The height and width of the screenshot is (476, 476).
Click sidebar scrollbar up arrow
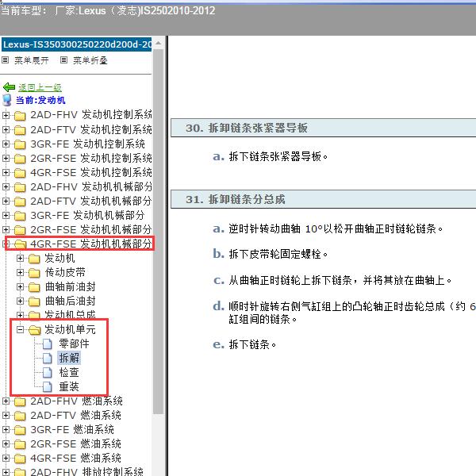[158, 44]
